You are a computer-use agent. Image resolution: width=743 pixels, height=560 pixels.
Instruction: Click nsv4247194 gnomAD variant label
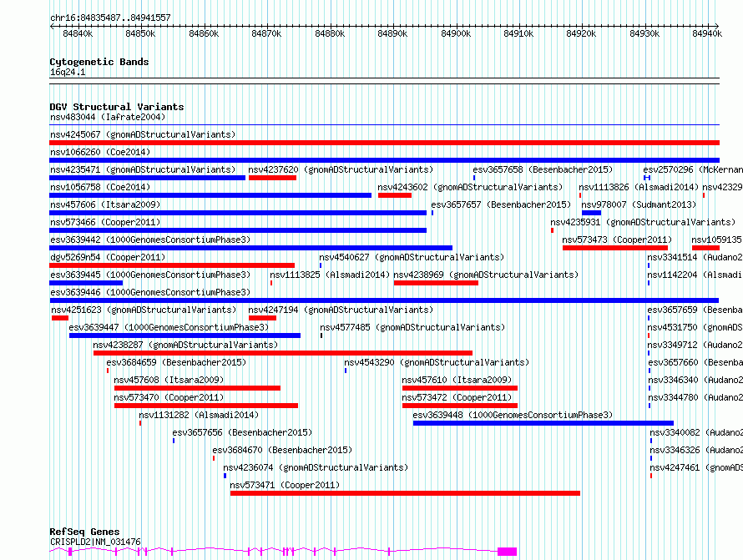(x=341, y=310)
